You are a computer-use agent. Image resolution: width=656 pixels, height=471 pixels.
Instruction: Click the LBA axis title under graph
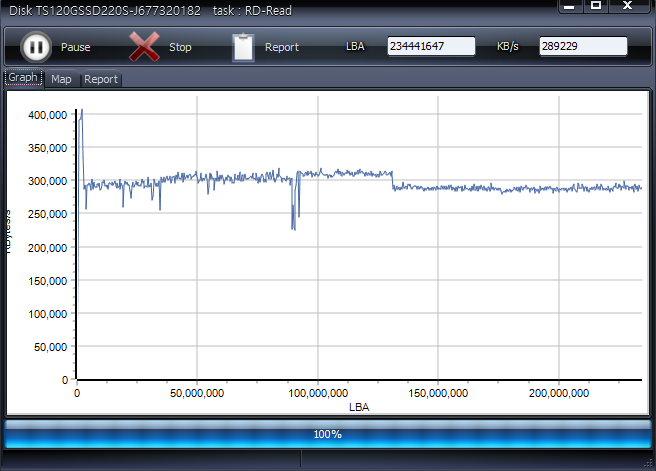pyautogui.click(x=358, y=407)
